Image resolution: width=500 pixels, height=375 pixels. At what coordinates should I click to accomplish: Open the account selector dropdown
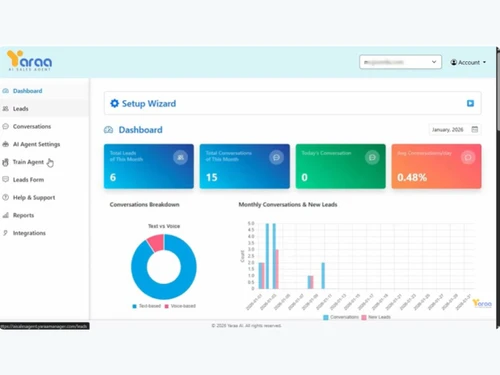point(400,62)
